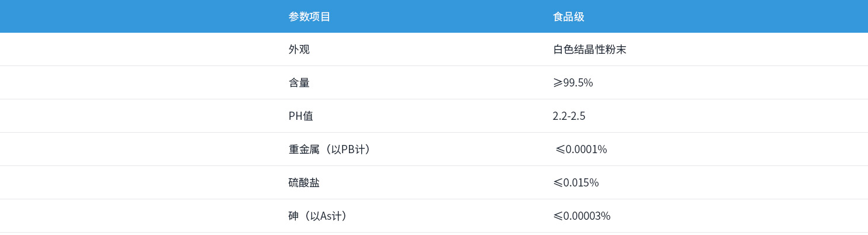Click the 0.0001% number in the heavy metals row
This screenshot has height=235, width=868.
point(586,150)
